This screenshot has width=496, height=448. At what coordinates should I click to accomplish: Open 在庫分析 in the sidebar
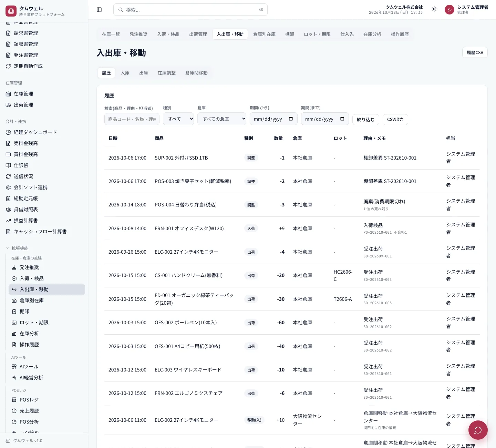point(47,334)
